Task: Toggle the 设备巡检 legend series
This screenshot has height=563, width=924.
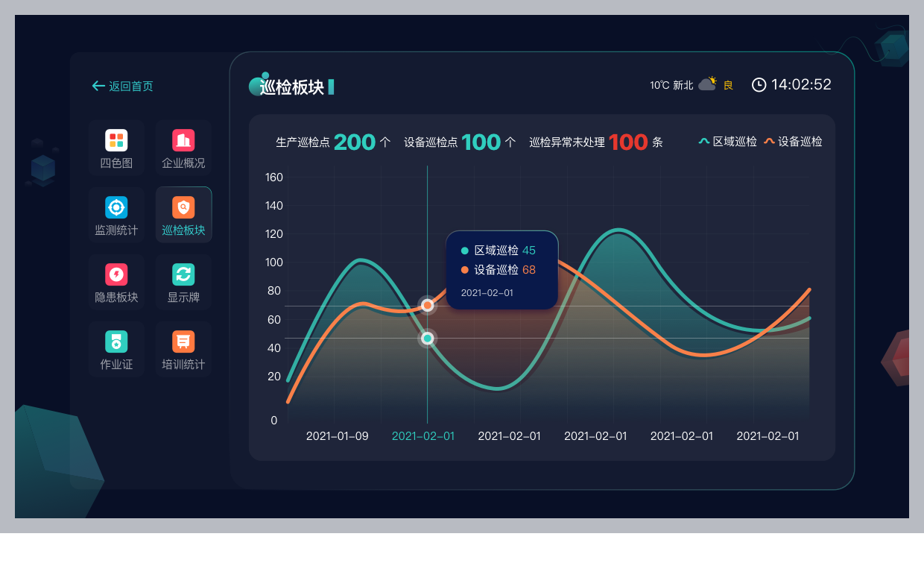Action: 794,142
